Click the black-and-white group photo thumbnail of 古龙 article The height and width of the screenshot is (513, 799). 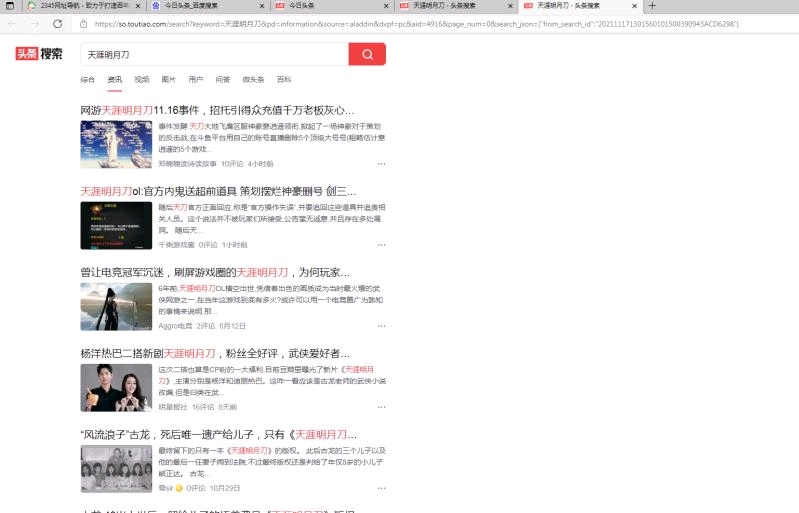coord(116,468)
